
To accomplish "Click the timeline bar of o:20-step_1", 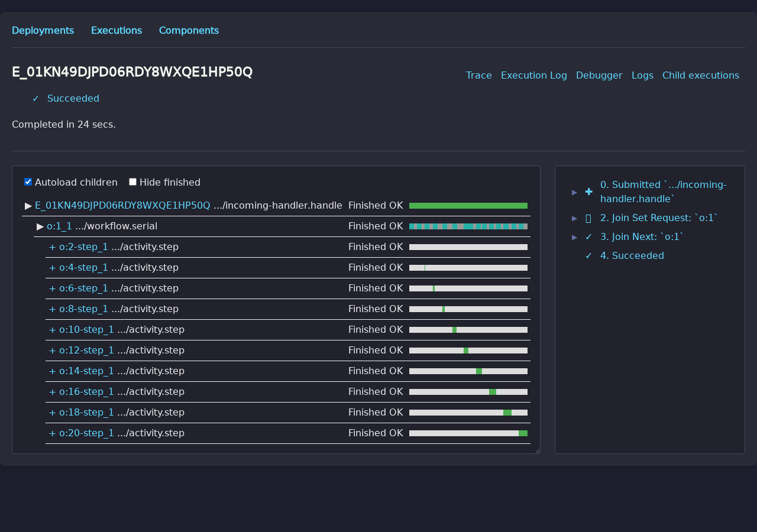I will [x=468, y=433].
